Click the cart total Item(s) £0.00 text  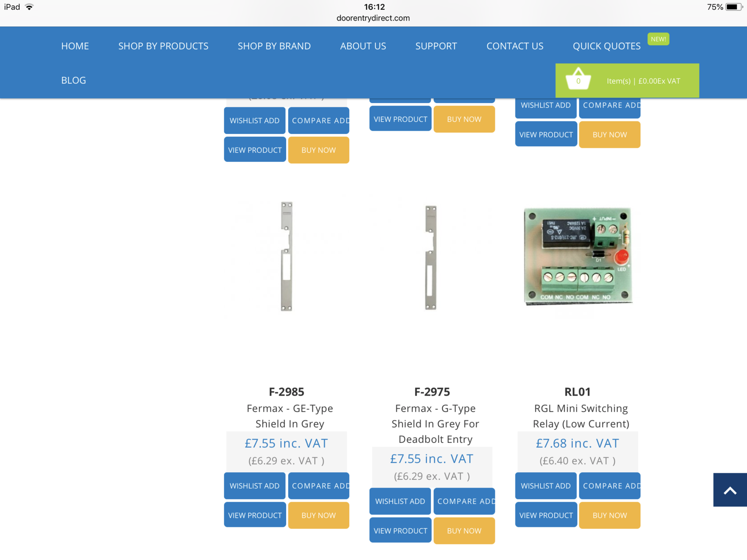(643, 81)
